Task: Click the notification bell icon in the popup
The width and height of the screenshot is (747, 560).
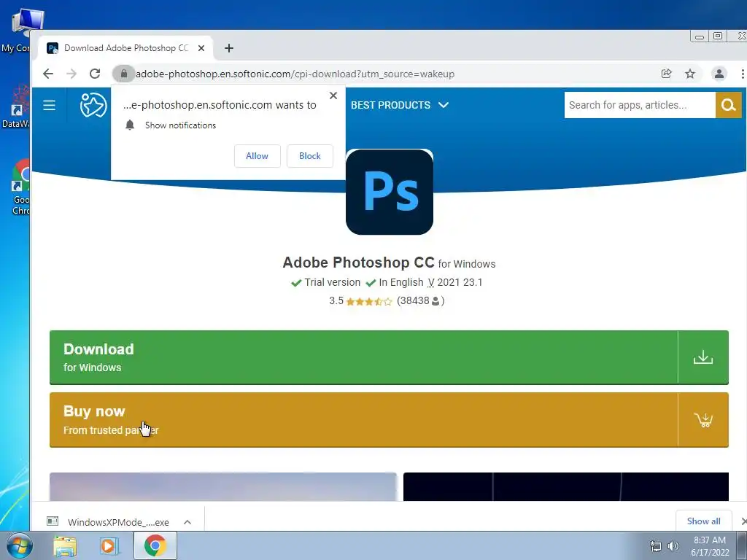Action: pyautogui.click(x=130, y=125)
